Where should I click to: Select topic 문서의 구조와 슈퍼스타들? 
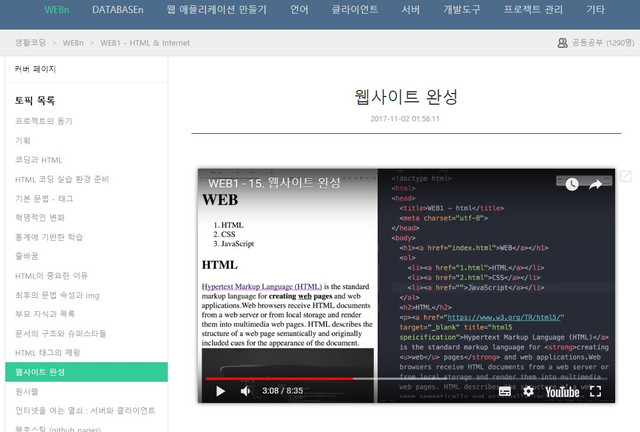point(60,334)
